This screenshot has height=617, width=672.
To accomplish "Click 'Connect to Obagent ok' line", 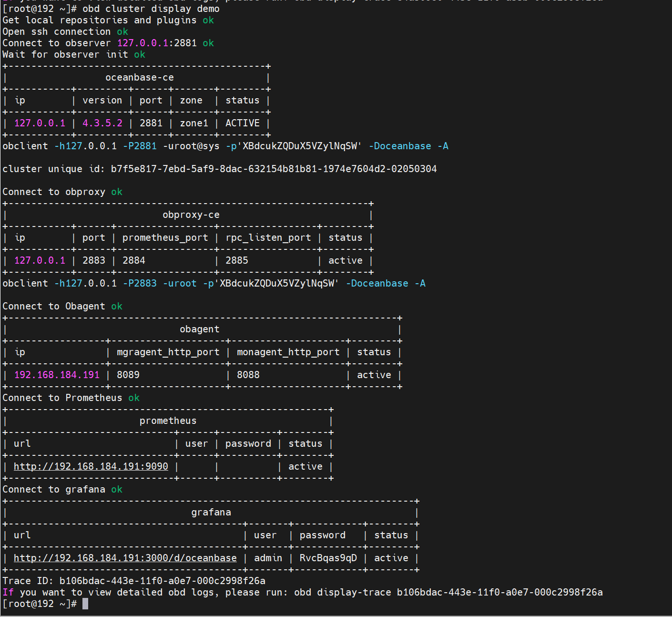I will click(x=62, y=306).
